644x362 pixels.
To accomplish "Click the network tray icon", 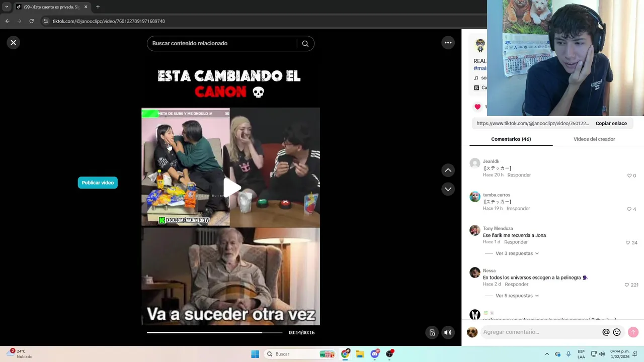I will click(x=594, y=354).
